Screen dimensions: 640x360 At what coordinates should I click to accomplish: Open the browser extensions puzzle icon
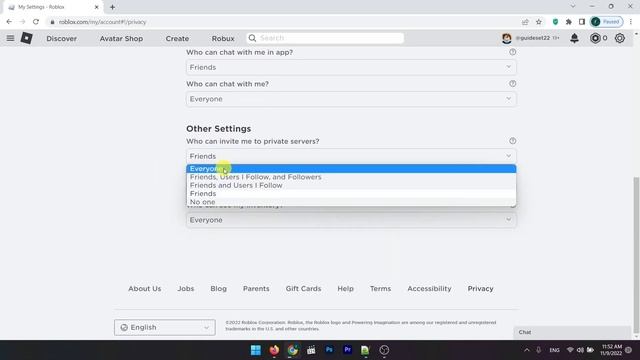pyautogui.click(x=569, y=22)
